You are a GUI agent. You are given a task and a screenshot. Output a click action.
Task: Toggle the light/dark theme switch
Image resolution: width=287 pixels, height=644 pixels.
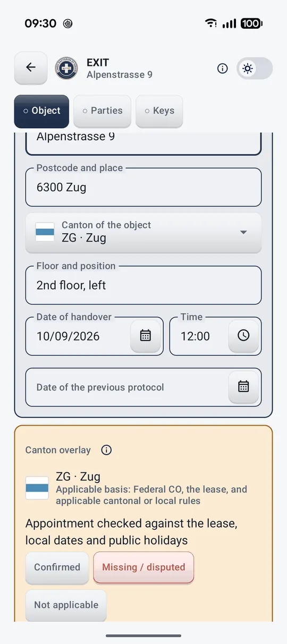point(255,69)
